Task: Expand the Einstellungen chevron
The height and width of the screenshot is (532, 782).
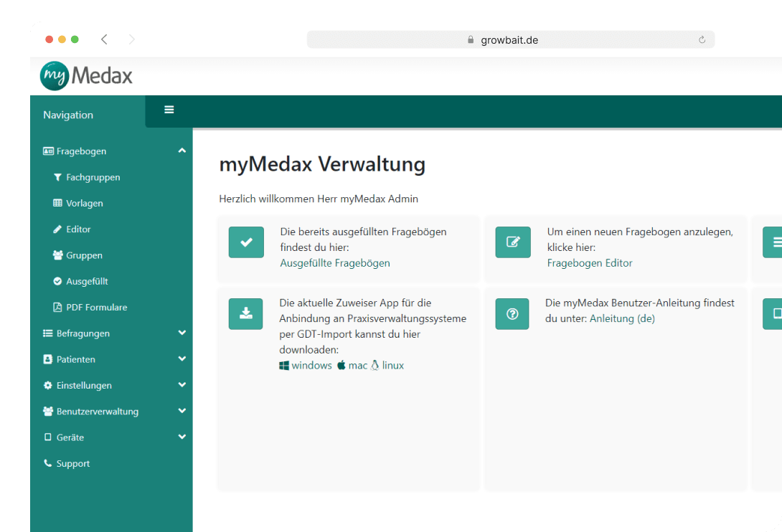Action: point(182,384)
